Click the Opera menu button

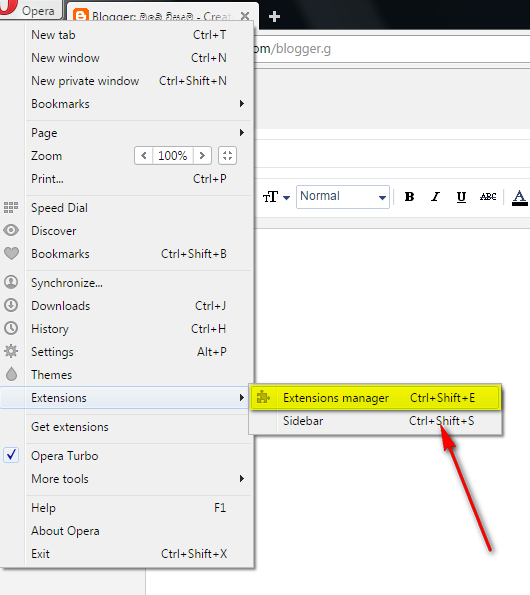[31, 9]
